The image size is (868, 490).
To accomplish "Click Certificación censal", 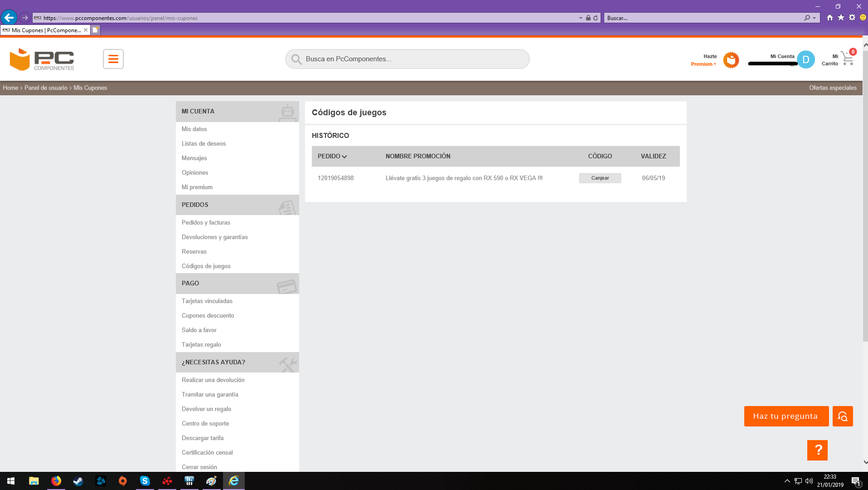I will [207, 452].
